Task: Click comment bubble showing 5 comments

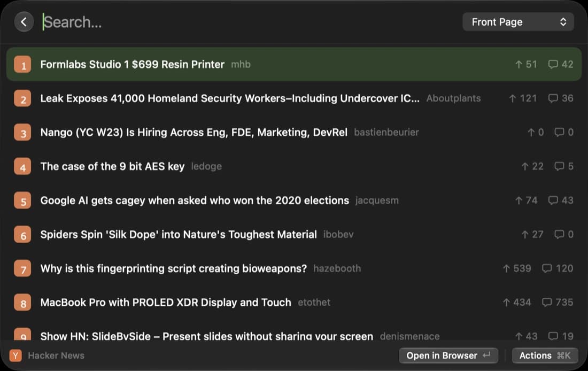Action: pos(559,166)
